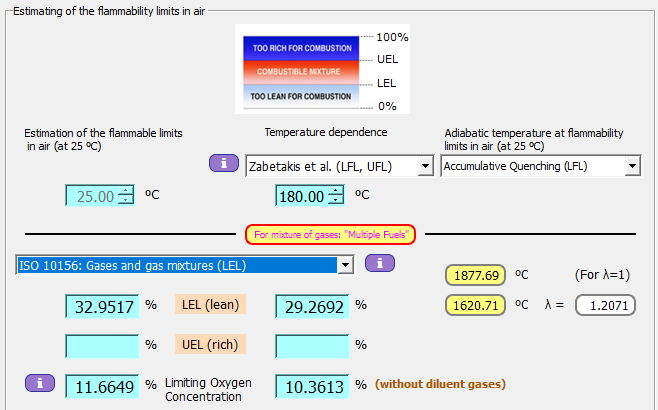Click the info icon next to ISO 10156 dropdown

click(379, 263)
